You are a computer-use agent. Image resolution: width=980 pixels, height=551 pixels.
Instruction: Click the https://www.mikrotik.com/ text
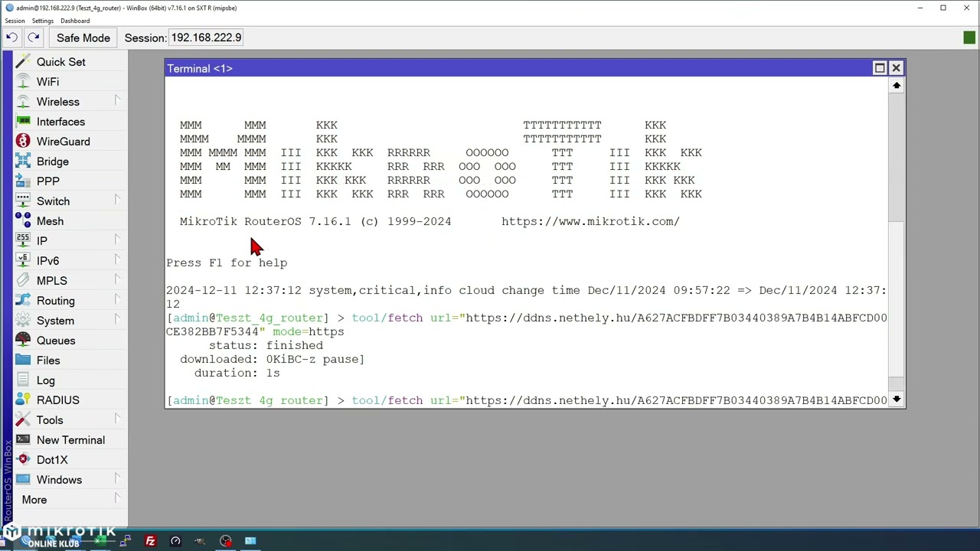click(590, 221)
